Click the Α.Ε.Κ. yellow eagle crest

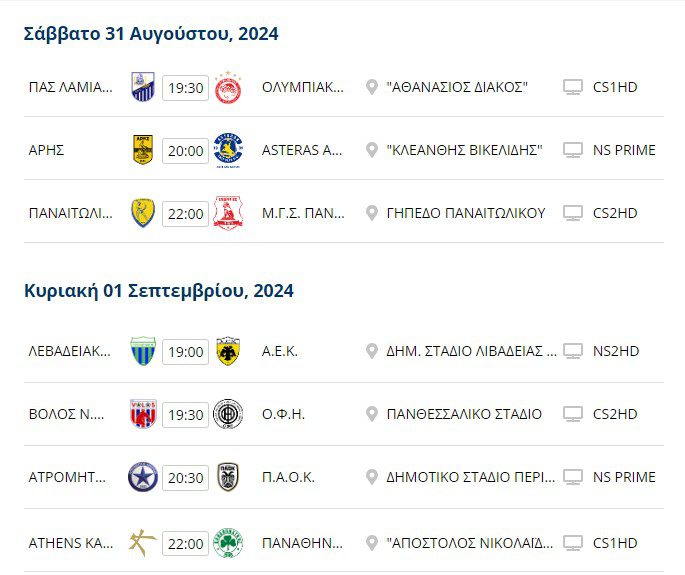tap(228, 351)
